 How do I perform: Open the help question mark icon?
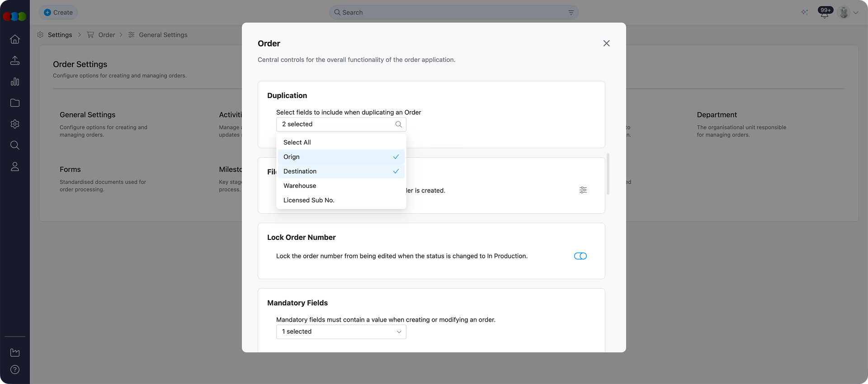(x=15, y=370)
